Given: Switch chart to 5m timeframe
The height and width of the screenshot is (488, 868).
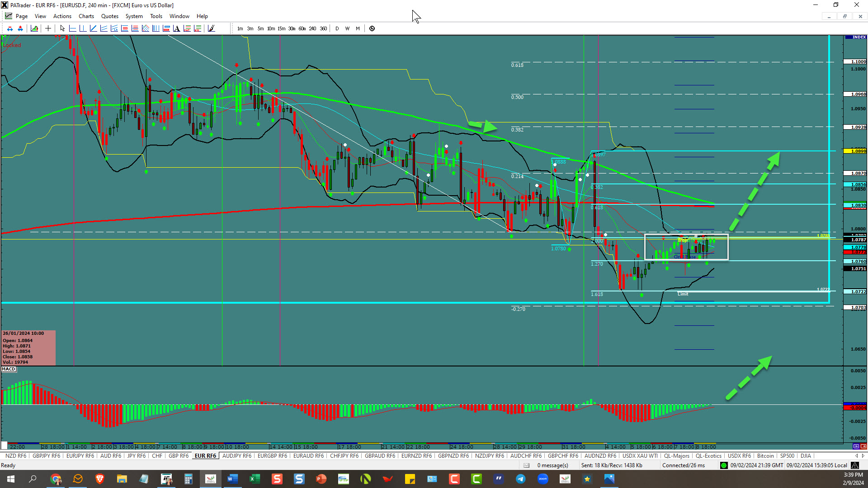Looking at the screenshot, I should [x=261, y=28].
